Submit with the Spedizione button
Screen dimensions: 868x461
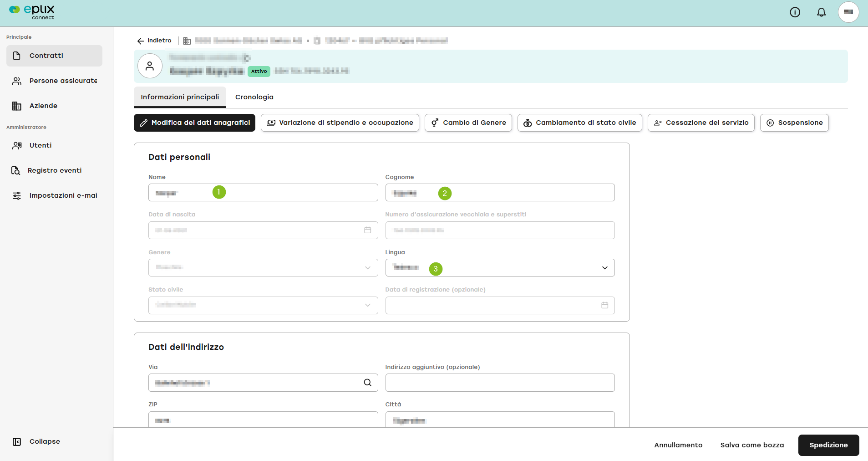coord(828,445)
